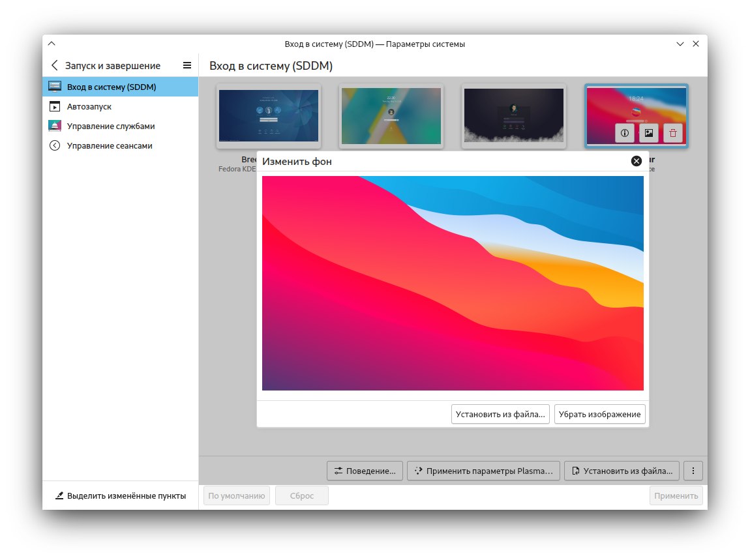Open the hamburger menu in the sidebar header
Image resolution: width=750 pixels, height=560 pixels.
pyautogui.click(x=187, y=65)
